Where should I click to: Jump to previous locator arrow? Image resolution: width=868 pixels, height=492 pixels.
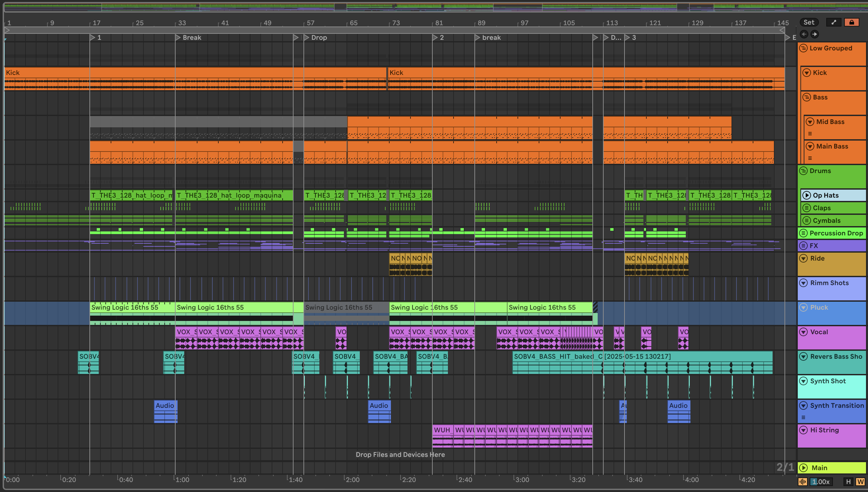point(804,34)
